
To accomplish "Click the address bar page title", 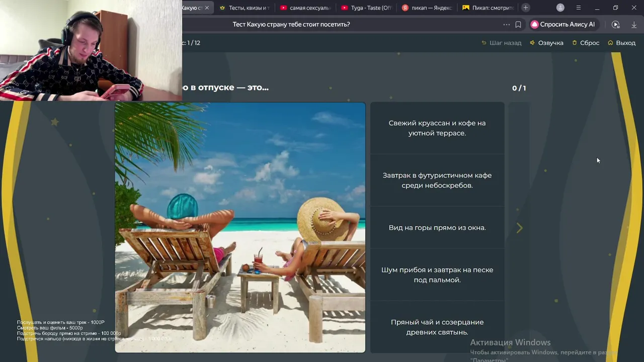I will [x=291, y=24].
